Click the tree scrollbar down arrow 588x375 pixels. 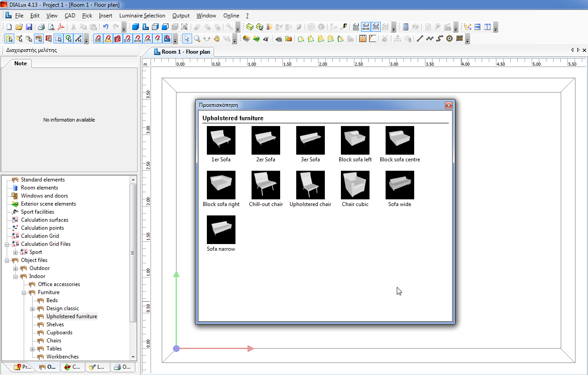[133, 357]
